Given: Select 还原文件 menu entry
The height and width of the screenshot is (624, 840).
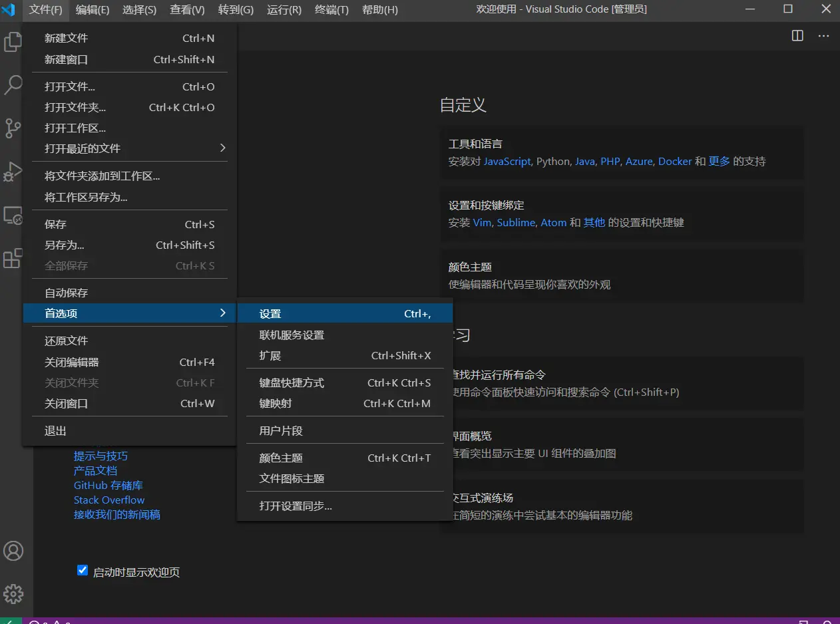Looking at the screenshot, I should [129, 341].
